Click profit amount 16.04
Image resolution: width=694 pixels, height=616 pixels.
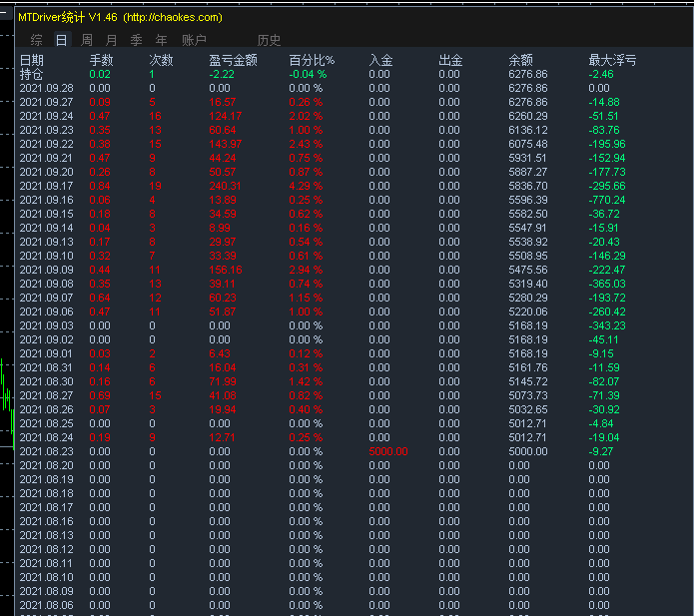point(223,367)
